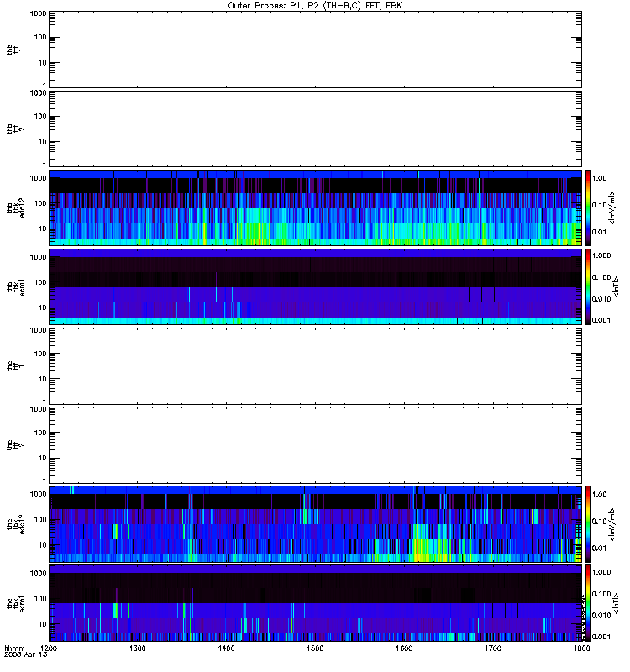Select the color bar of the thc fbk edc12 panel
The width and height of the screenshot is (630, 672).
588,524
